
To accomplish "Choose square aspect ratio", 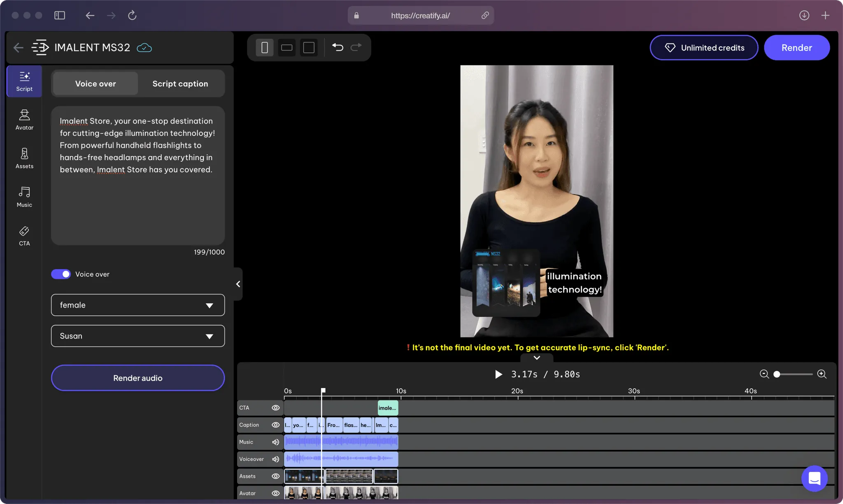I will (x=309, y=48).
